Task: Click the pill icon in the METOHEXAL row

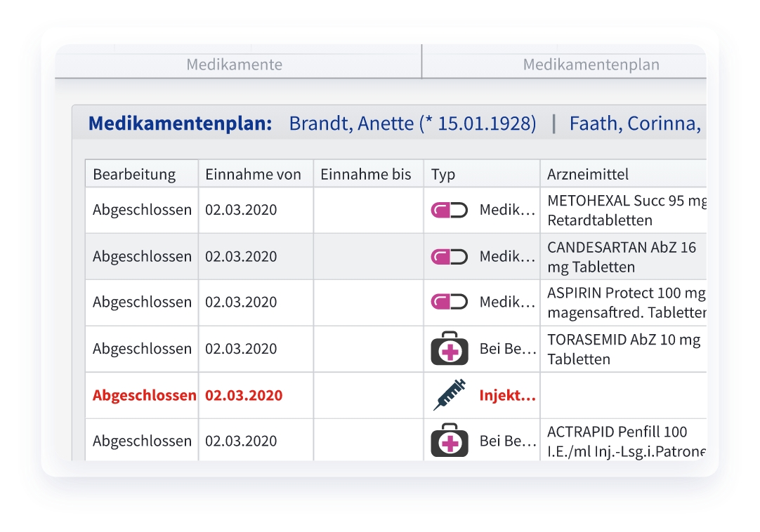Action: [x=449, y=210]
